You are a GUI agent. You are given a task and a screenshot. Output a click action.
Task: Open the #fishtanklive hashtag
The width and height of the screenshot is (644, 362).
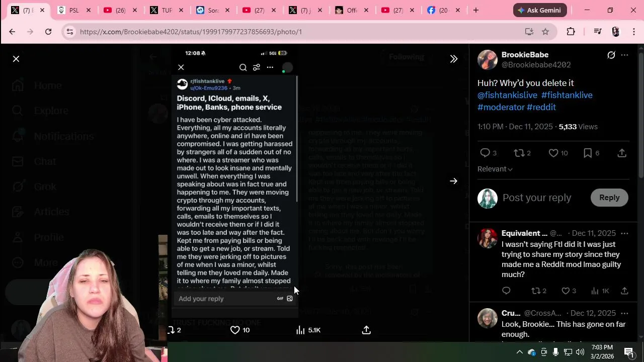pos(567,95)
